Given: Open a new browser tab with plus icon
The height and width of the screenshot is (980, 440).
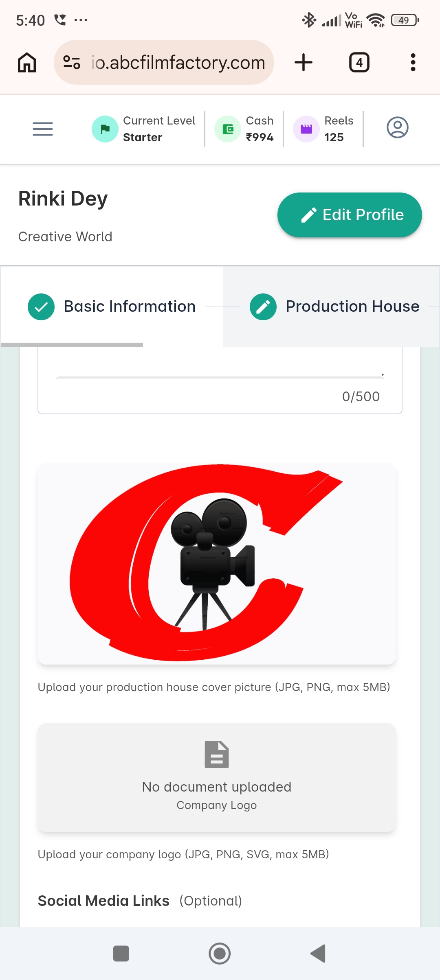Looking at the screenshot, I should click(x=304, y=62).
